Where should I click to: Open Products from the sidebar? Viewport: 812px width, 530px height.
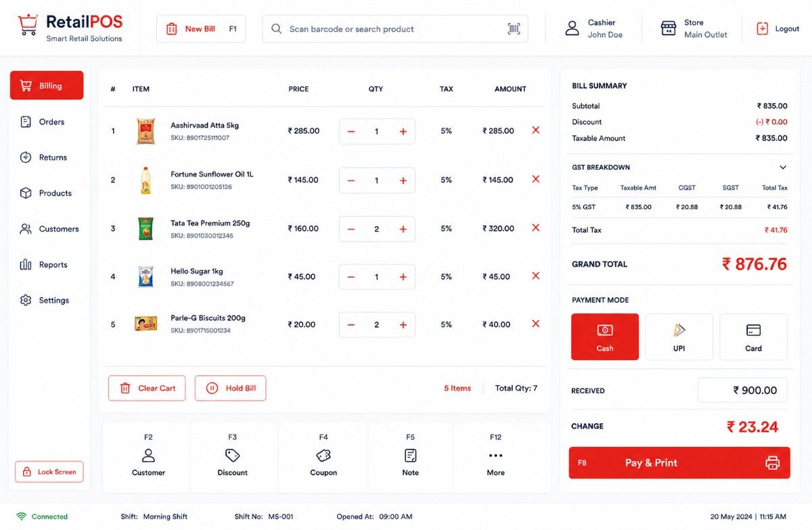[47, 193]
